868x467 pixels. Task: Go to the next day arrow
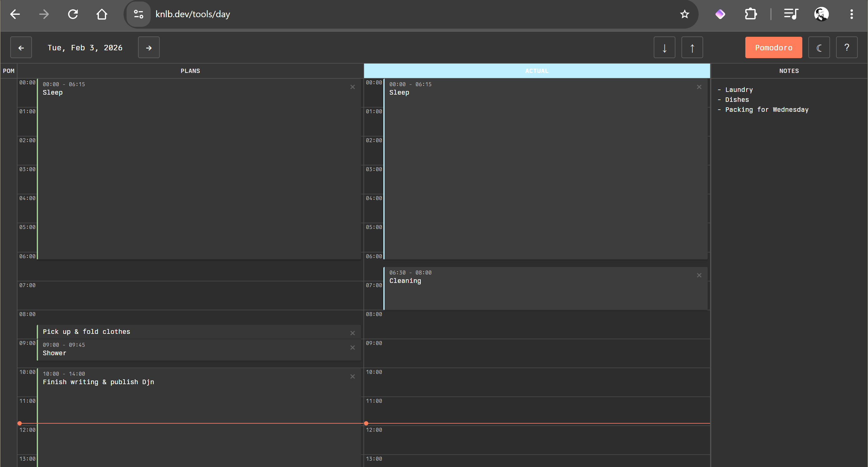click(149, 48)
